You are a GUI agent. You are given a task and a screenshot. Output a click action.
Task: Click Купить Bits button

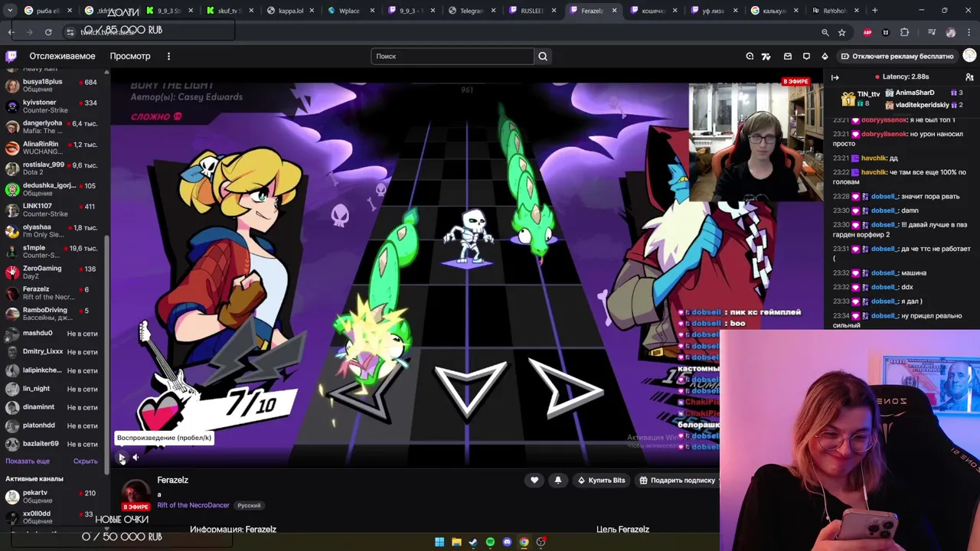click(601, 480)
